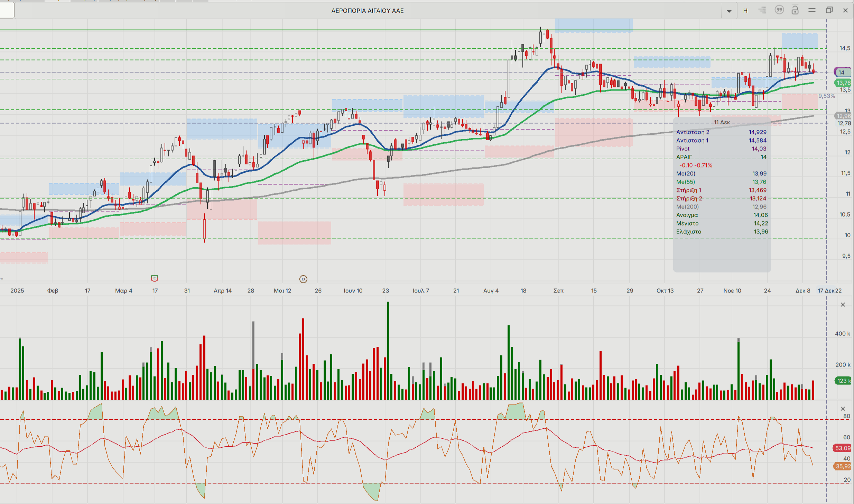Close the stochastic oscillator panel with X

point(843,409)
